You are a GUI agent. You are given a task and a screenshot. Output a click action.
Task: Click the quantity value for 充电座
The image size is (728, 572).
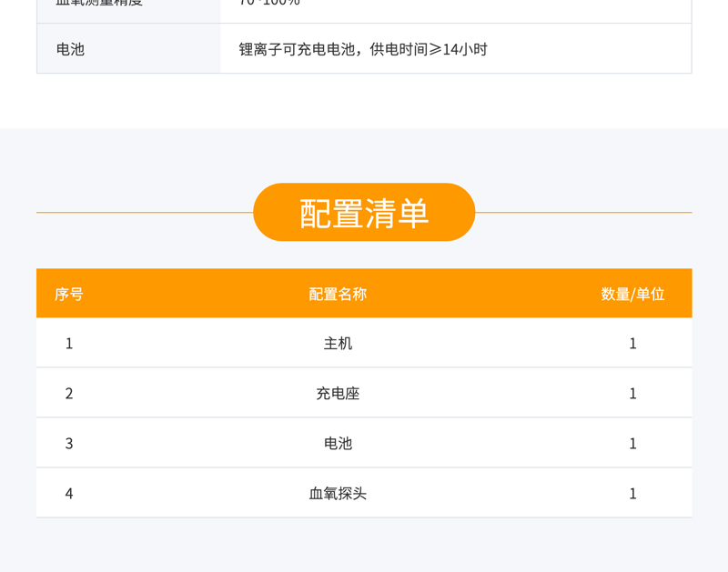[632, 394]
